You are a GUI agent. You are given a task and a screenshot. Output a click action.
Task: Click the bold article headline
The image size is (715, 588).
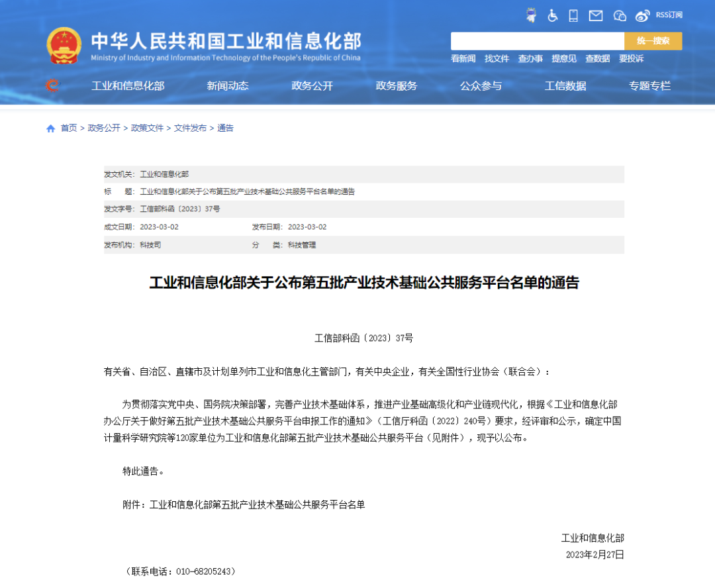click(364, 282)
